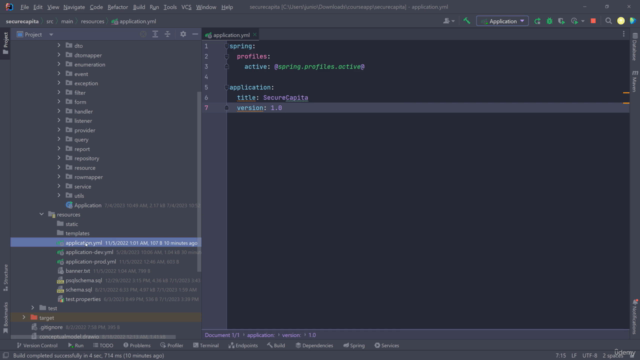This screenshot has height=360, width=640.
Task: Open the Services tool window
Action: [x=387, y=345]
